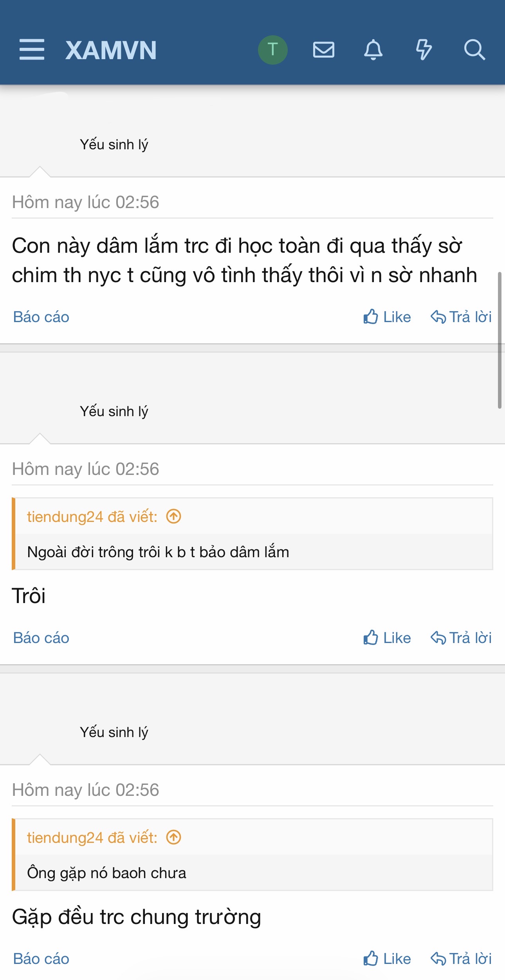Report the post saying 'Trôi'
505x980 pixels.
(x=41, y=638)
